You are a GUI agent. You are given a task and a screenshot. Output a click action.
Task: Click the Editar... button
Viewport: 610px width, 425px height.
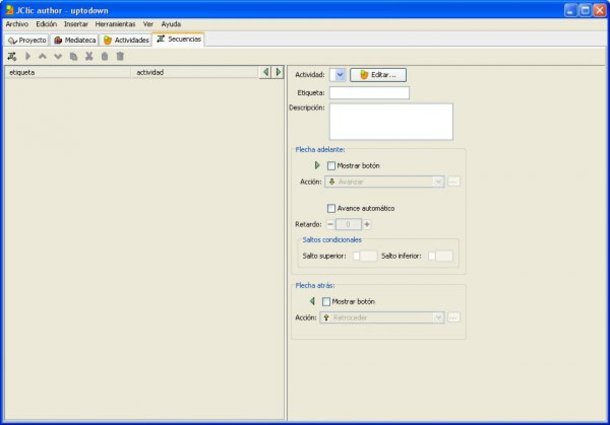[x=378, y=75]
